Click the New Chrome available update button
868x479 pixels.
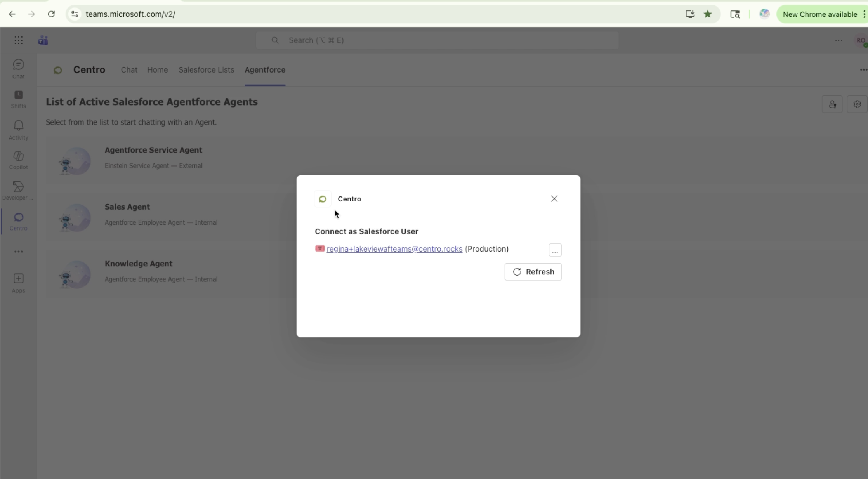tap(819, 14)
